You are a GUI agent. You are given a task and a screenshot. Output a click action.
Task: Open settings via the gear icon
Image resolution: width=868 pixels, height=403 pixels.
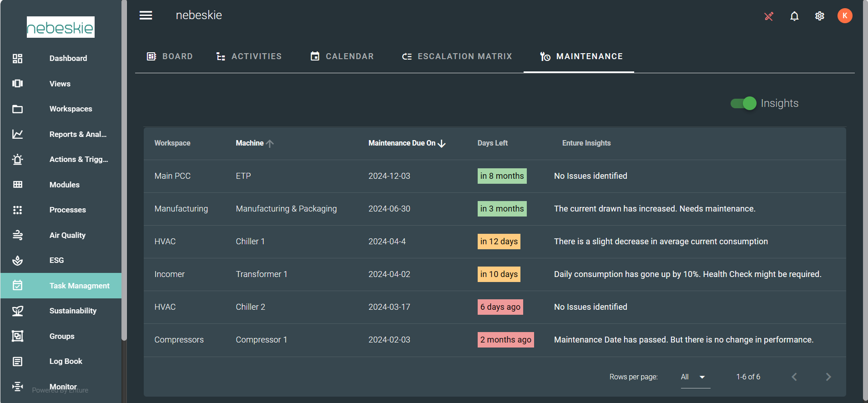pos(820,16)
